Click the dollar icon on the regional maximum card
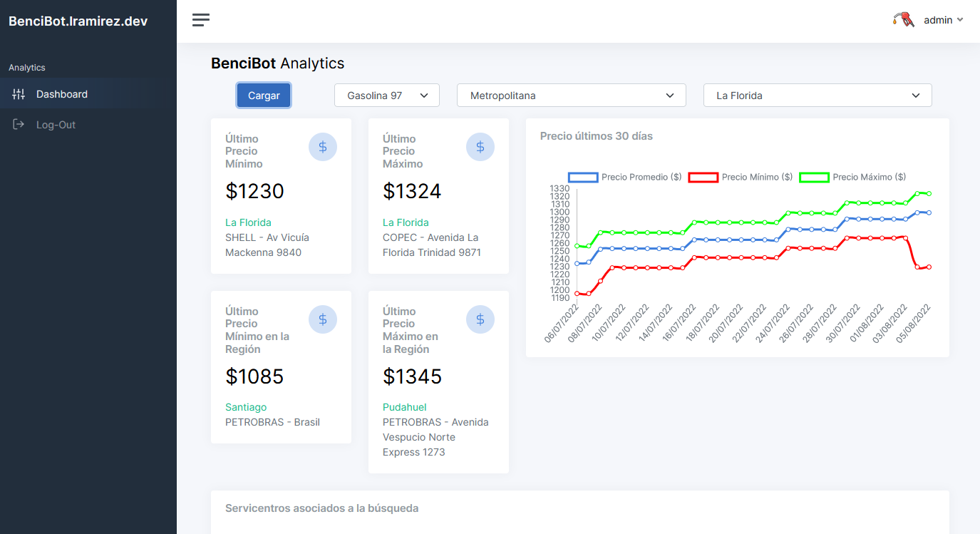 480,319
